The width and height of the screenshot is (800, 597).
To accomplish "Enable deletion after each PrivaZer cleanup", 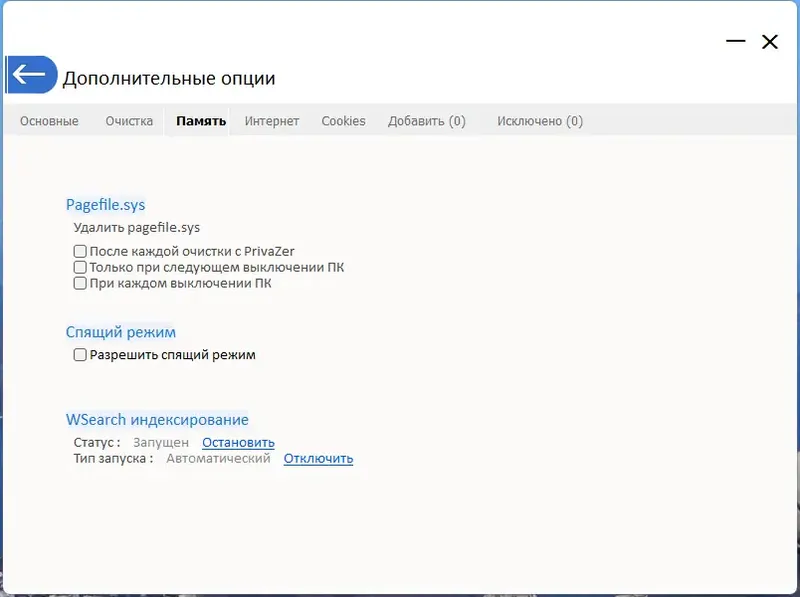I will [79, 251].
